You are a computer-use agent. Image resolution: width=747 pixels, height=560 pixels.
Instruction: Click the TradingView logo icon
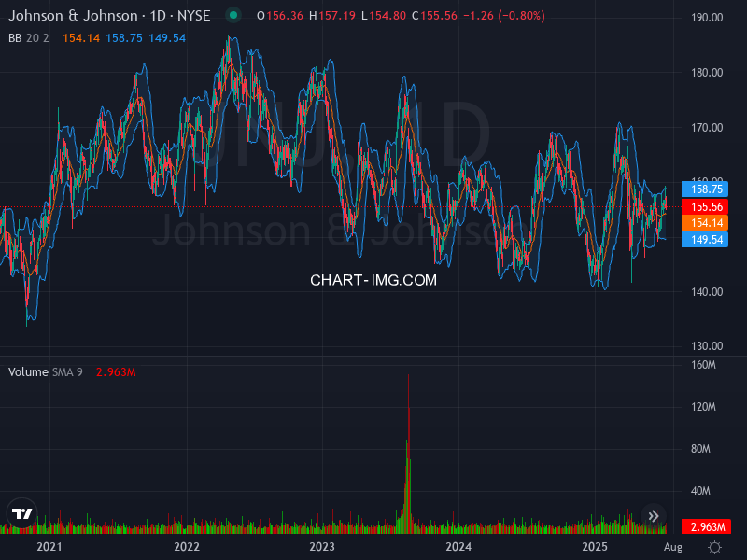click(x=21, y=513)
